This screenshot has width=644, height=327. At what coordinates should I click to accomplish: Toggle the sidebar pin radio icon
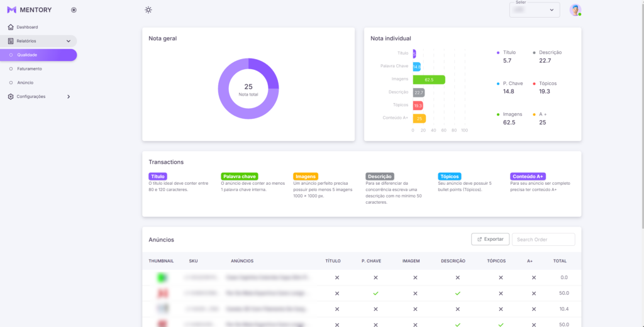click(74, 10)
